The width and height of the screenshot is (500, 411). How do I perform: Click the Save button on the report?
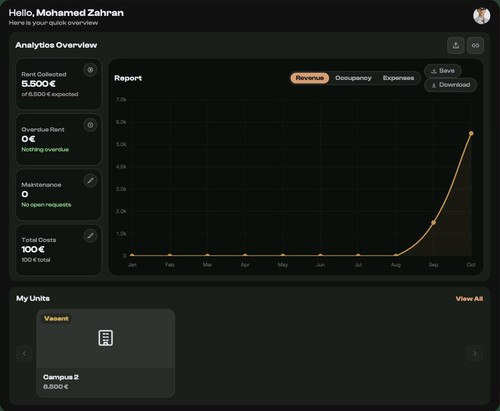click(x=443, y=71)
